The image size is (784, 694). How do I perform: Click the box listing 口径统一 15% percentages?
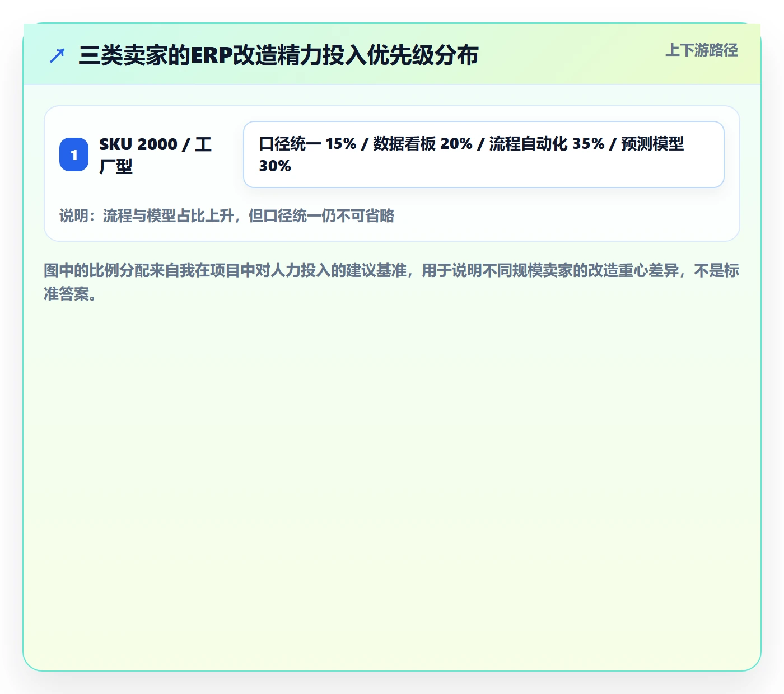484,154
